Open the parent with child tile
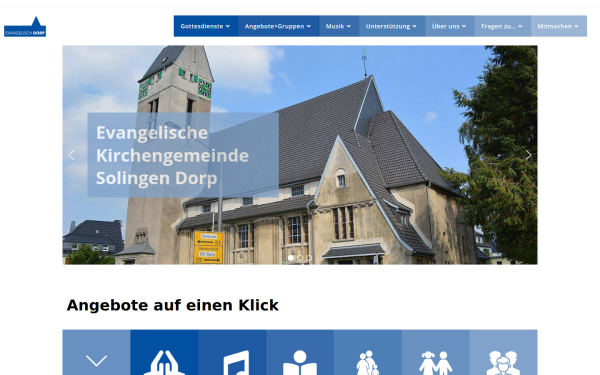Image resolution: width=600 pixels, height=375 pixels. pos(368,352)
